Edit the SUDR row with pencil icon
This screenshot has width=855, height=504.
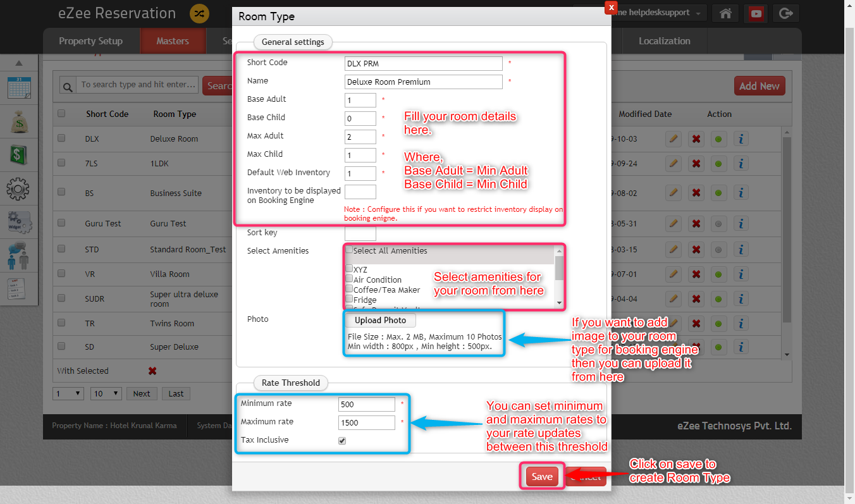coord(674,299)
